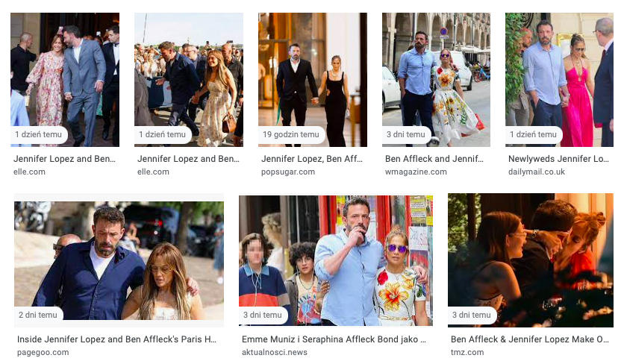
Task: Open the popsugar.com black outfits thumbnail
Action: tap(313, 80)
